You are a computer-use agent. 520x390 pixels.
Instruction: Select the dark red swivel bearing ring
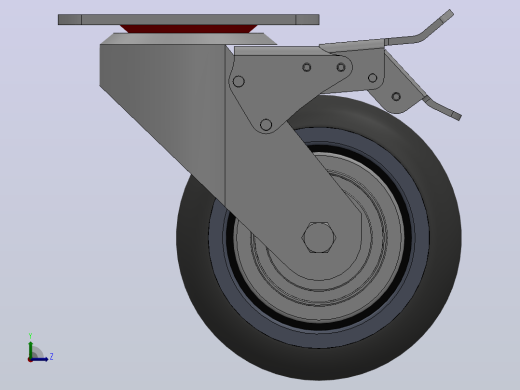(189, 29)
